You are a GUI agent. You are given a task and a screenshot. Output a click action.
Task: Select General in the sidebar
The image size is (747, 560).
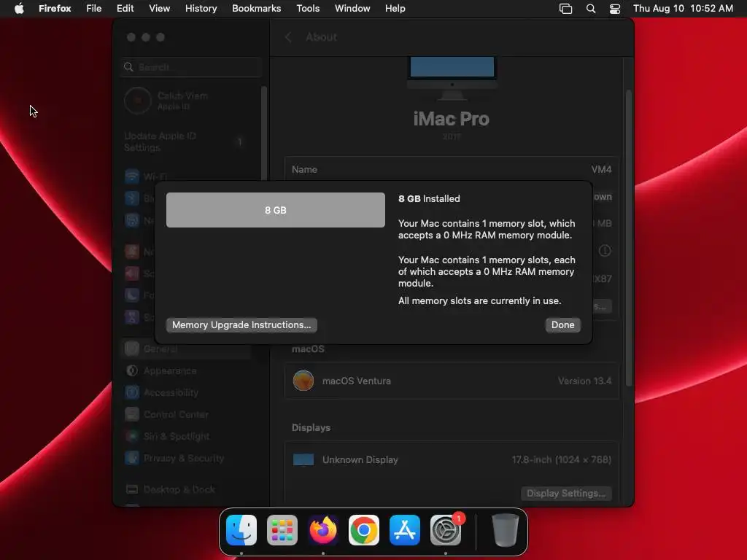point(186,349)
